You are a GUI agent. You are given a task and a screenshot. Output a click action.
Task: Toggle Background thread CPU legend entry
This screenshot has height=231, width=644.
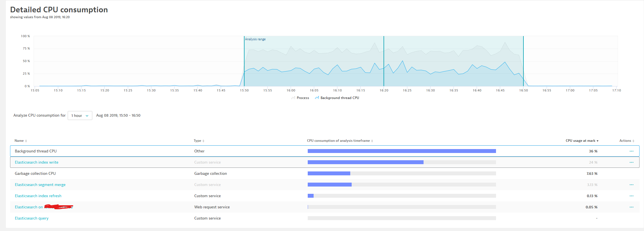click(337, 98)
